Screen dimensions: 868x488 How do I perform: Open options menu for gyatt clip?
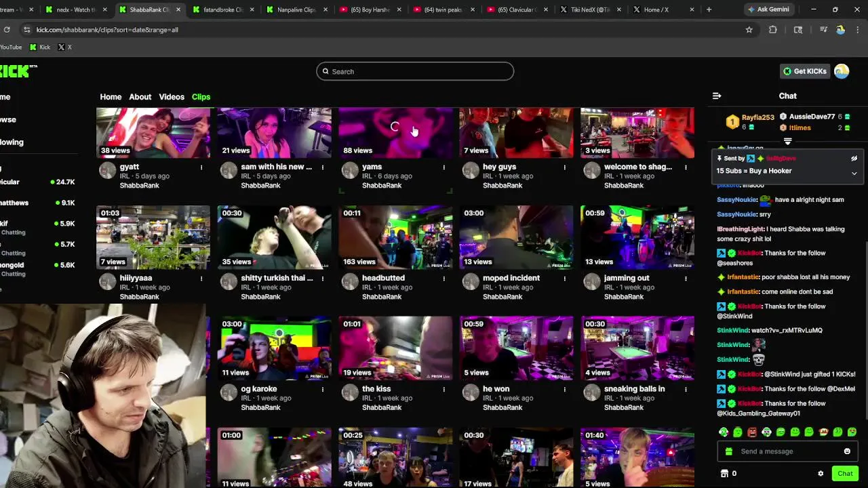[201, 167]
